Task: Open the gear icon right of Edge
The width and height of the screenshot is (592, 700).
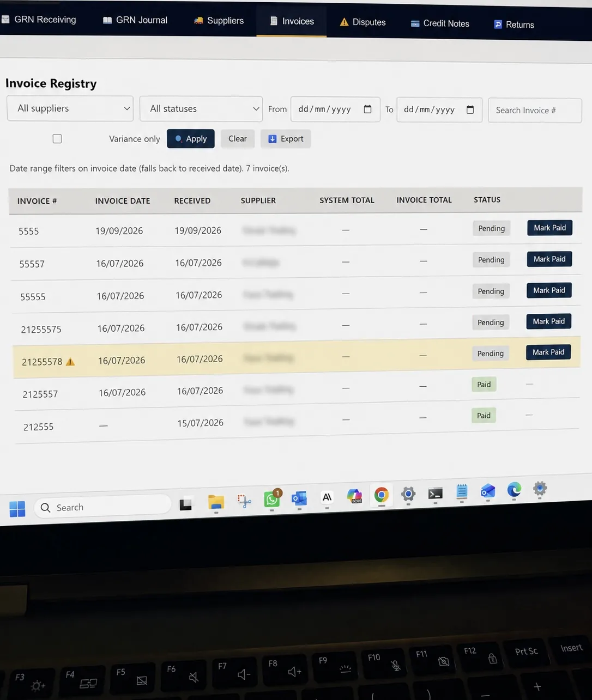Action: [540, 489]
